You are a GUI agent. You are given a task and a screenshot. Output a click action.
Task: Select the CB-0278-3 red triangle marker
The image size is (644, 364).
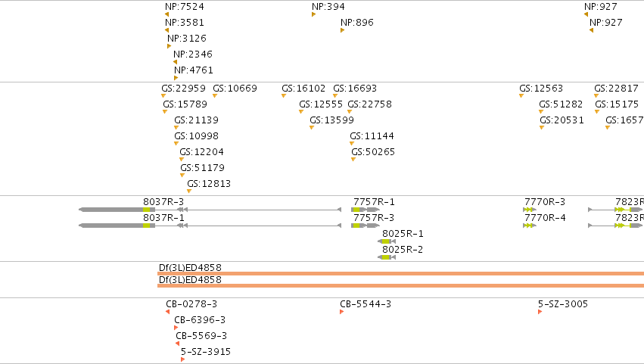167,312
